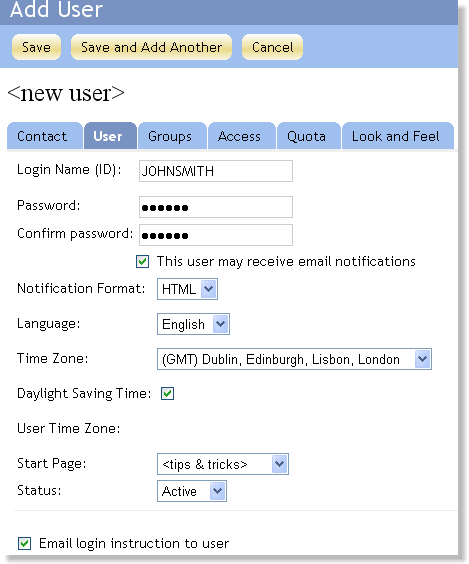
Task: Click Save and Add Another button
Action: point(151,47)
